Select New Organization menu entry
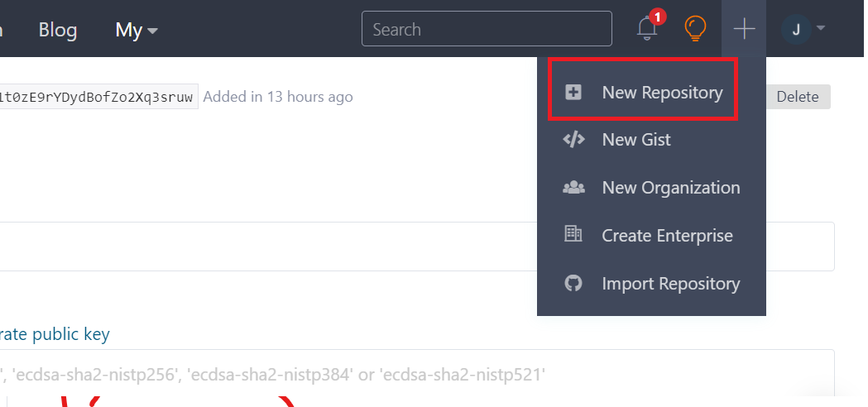This screenshot has width=868, height=407. [x=651, y=188]
